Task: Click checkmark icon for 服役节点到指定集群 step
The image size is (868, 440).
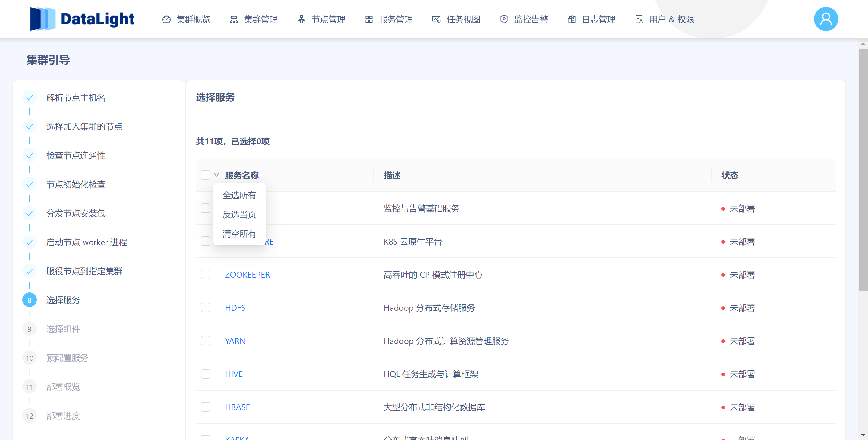Action: (x=29, y=271)
